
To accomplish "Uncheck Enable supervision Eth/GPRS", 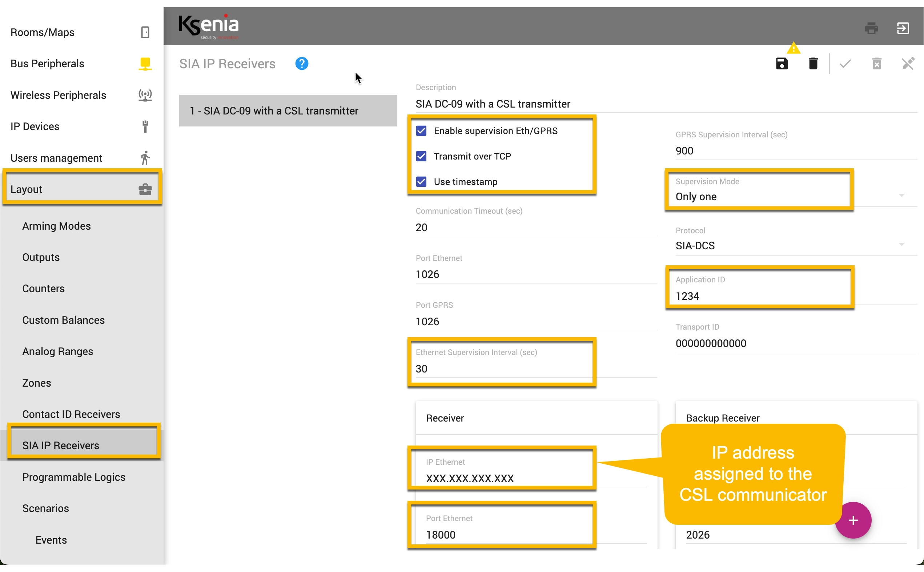I will 421,131.
